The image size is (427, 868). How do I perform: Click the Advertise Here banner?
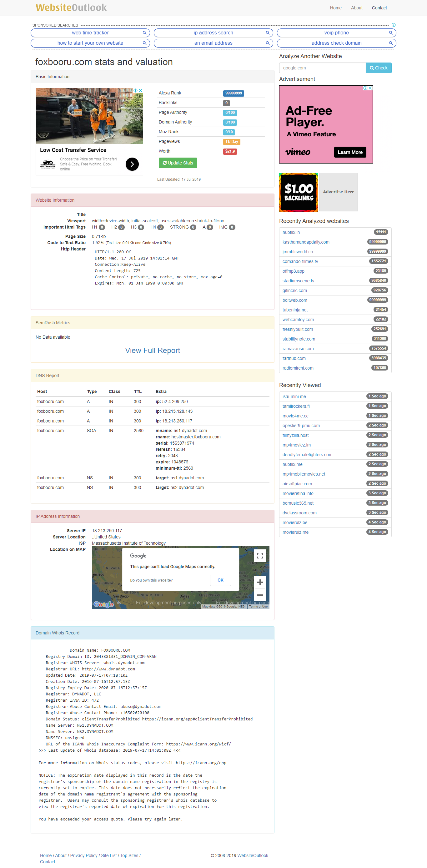(x=339, y=192)
